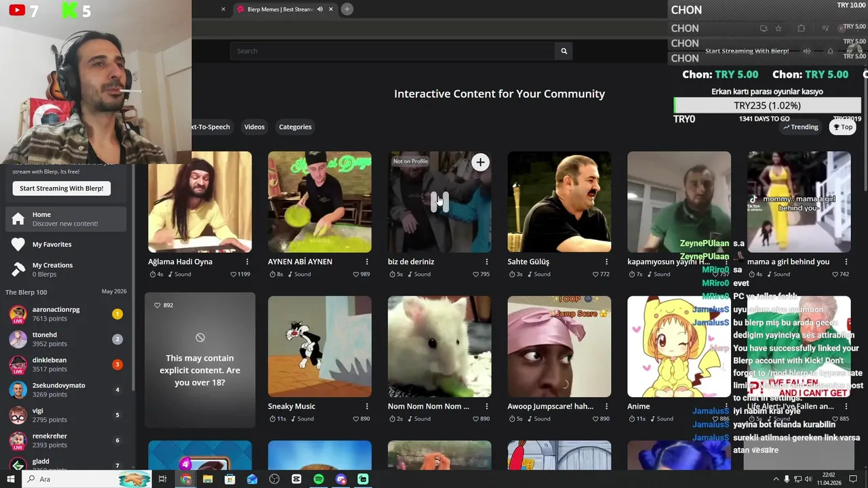Click the Windows taskbar search box
Image resolution: width=868 pixels, height=488 pixels.
click(x=86, y=479)
